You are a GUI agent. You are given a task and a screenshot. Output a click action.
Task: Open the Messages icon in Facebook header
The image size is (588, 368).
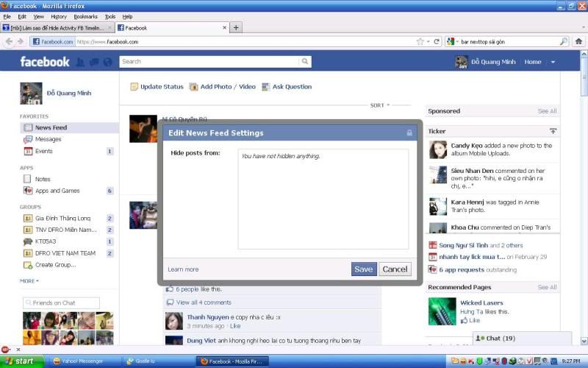point(94,62)
